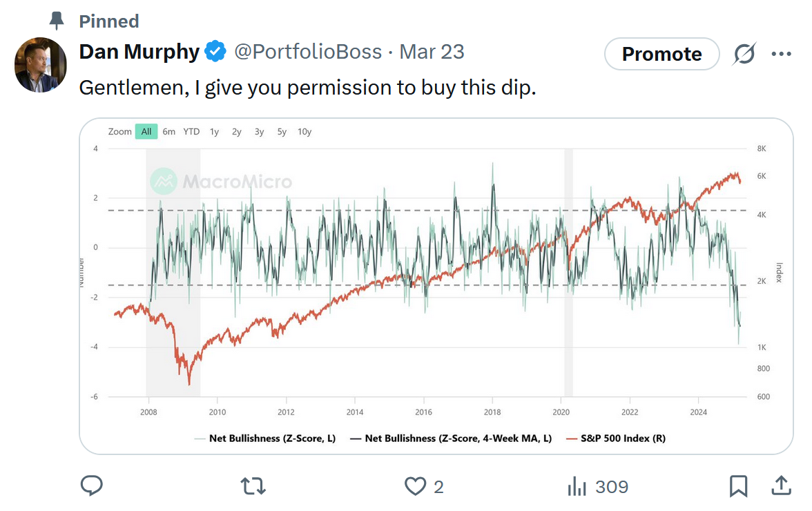Select the 6m zoom range

[169, 131]
